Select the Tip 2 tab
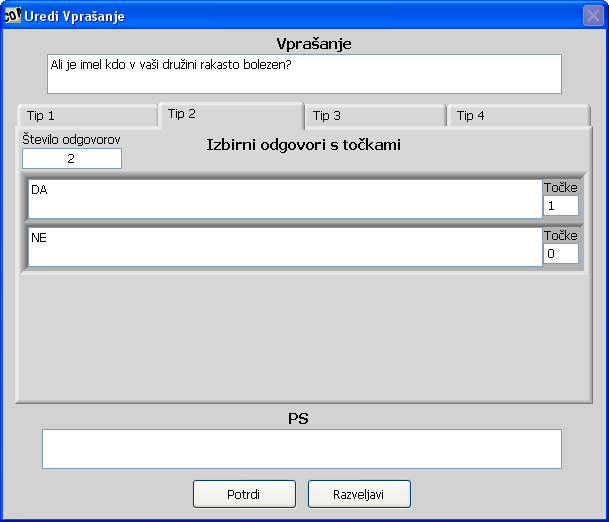 coord(231,115)
